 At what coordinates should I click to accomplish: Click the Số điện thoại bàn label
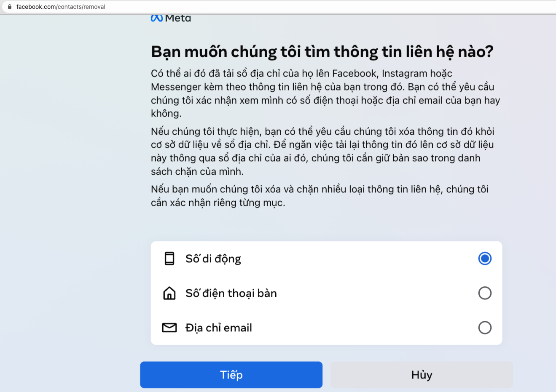point(231,293)
